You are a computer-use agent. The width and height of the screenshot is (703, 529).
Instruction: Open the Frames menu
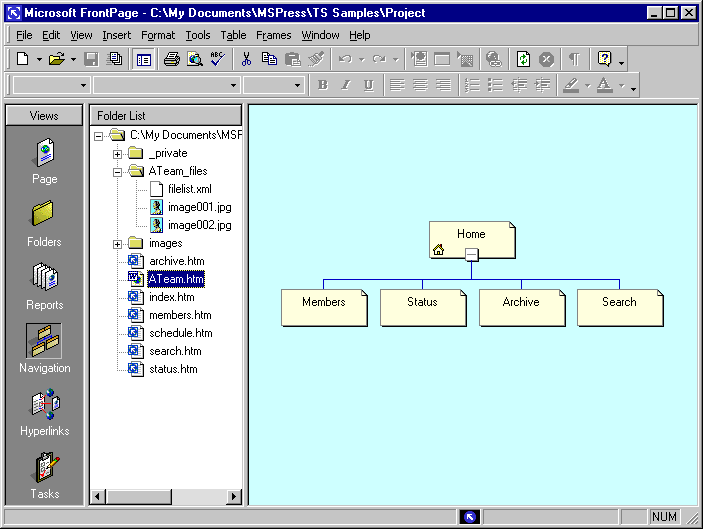click(x=274, y=35)
